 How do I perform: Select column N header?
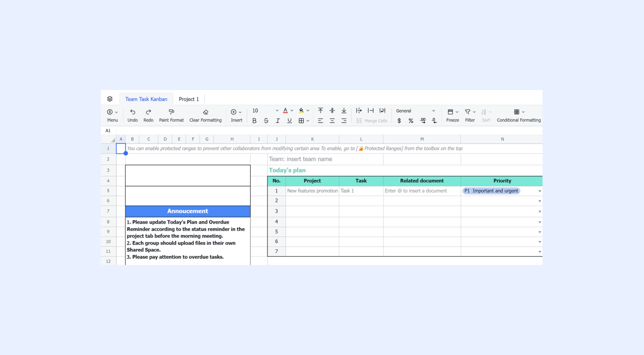click(x=502, y=139)
